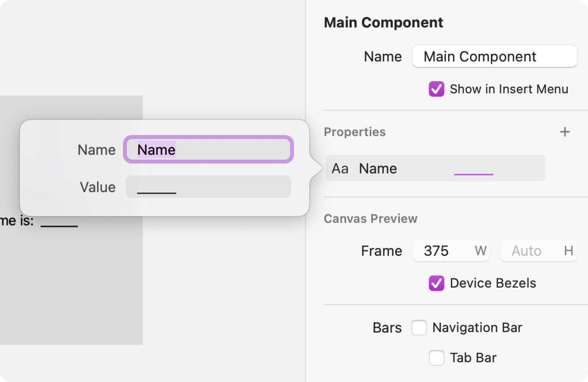Click the W label in width field

point(480,251)
